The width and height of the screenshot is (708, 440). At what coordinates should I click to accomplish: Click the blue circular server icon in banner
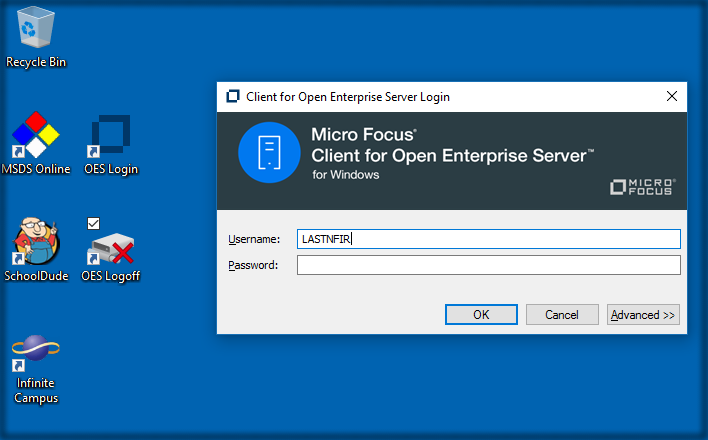point(269,153)
